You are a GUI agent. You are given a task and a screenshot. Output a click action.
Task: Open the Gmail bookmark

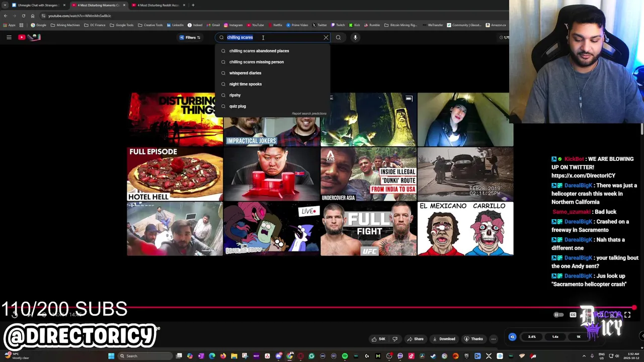pyautogui.click(x=213, y=25)
